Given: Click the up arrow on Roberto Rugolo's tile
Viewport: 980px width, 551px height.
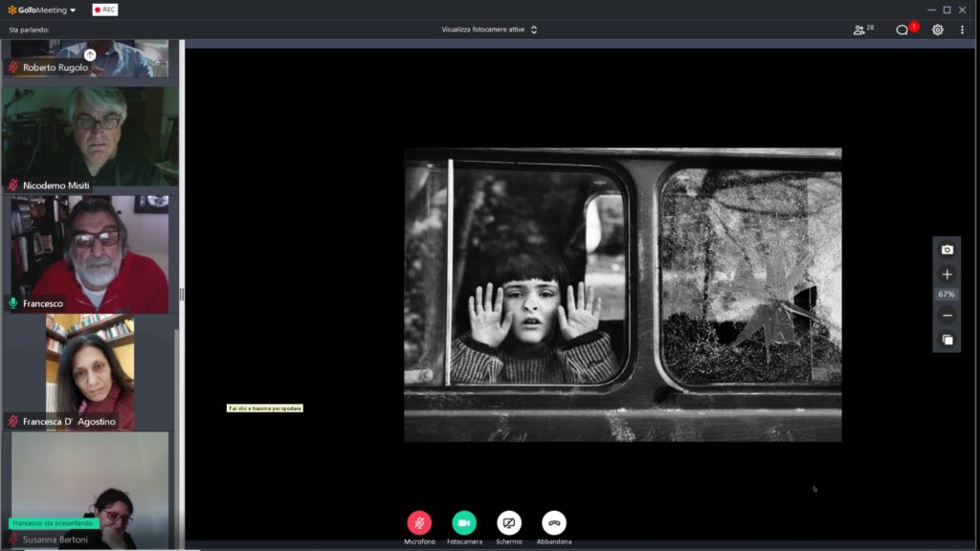Looking at the screenshot, I should (x=90, y=55).
